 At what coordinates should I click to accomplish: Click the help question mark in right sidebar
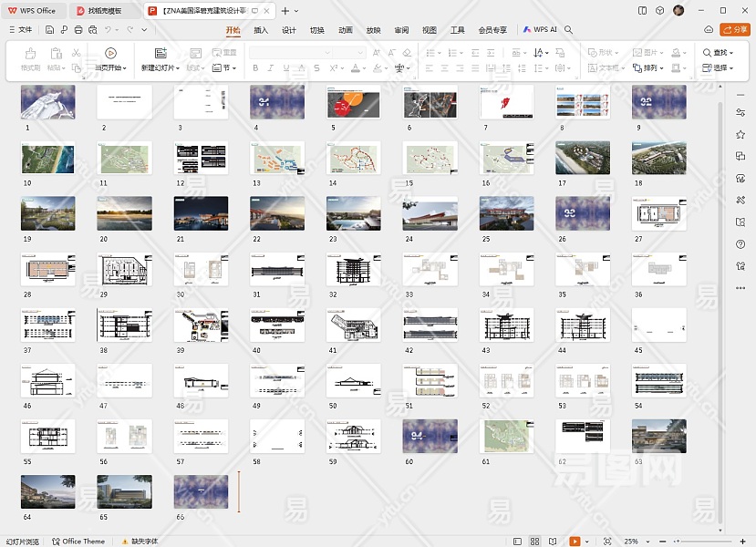tap(740, 244)
